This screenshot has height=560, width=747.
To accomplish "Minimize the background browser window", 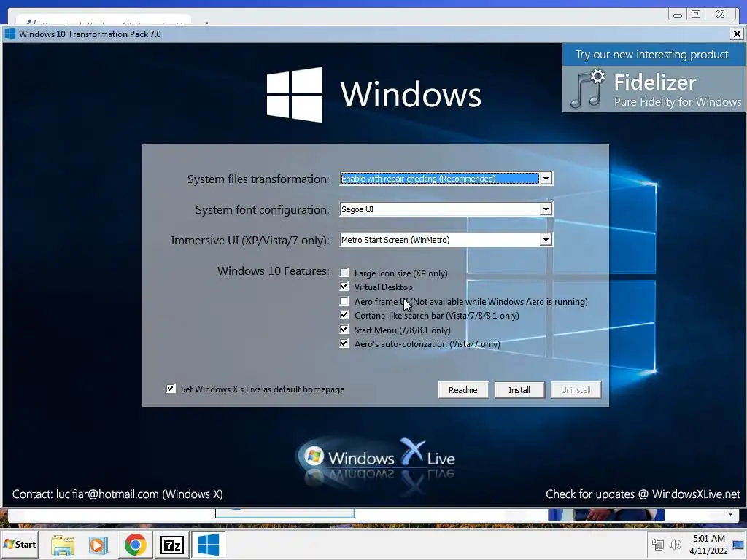I will click(678, 15).
